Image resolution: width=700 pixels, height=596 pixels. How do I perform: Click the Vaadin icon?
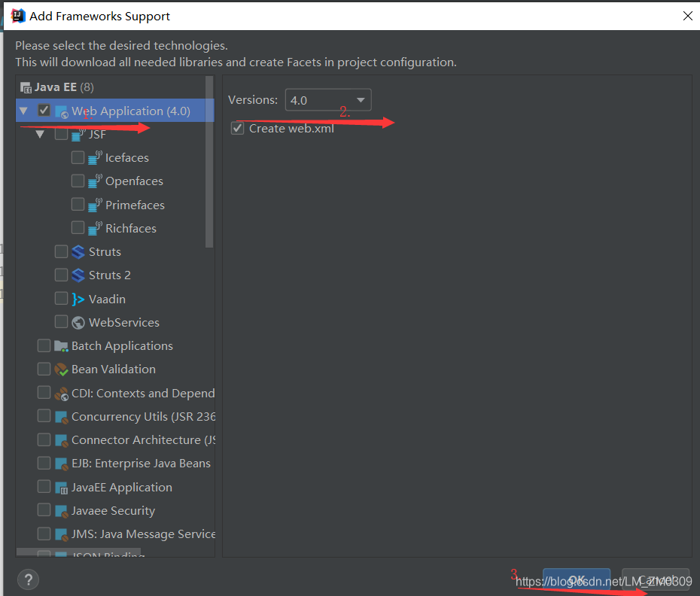tap(78, 299)
